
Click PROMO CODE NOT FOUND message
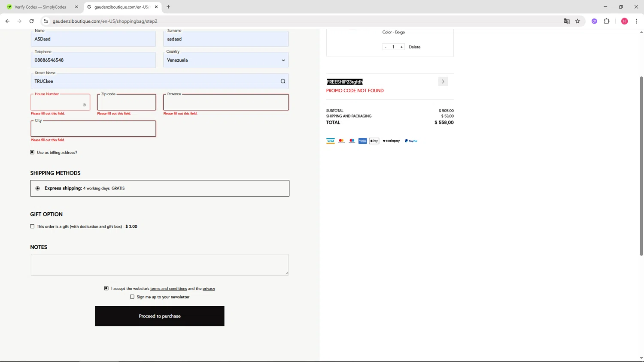pos(355,90)
